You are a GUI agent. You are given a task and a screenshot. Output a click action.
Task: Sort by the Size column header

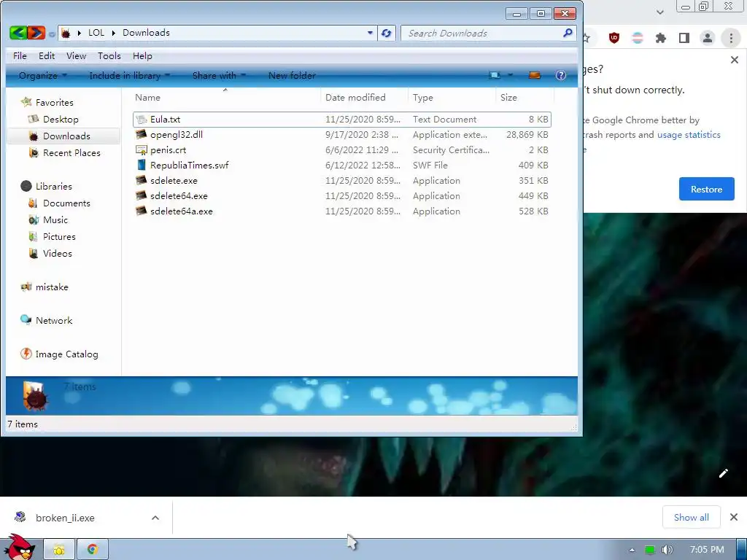[x=525, y=98]
